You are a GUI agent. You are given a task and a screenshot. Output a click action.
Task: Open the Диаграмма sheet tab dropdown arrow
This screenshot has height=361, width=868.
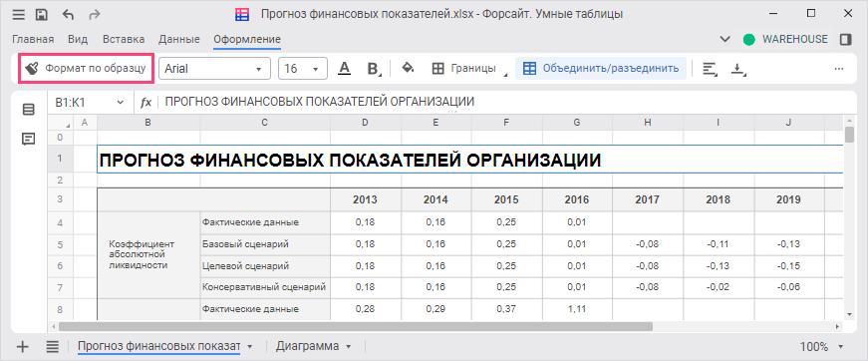349,347
